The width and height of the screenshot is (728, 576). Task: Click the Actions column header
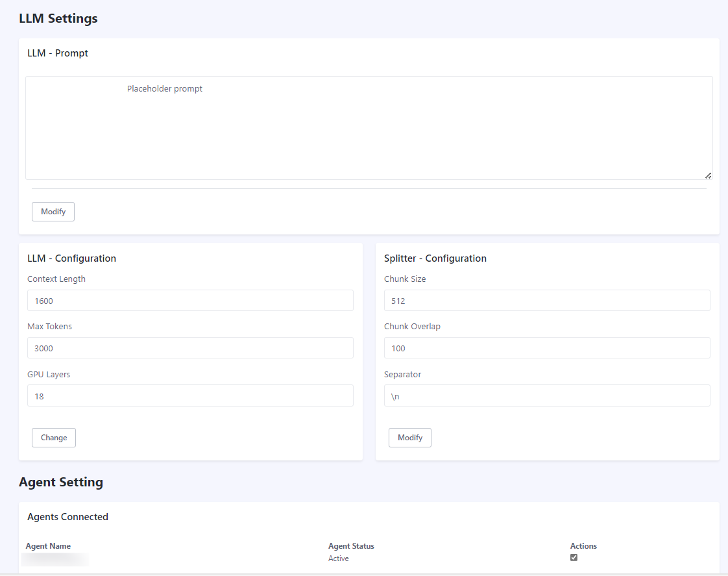tap(583, 546)
